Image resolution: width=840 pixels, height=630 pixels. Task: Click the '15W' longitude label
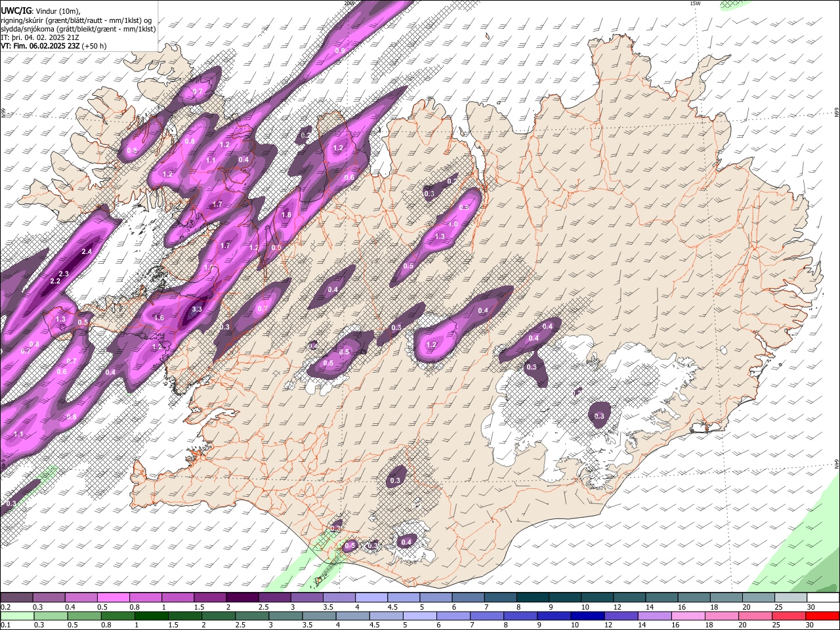(x=695, y=3)
